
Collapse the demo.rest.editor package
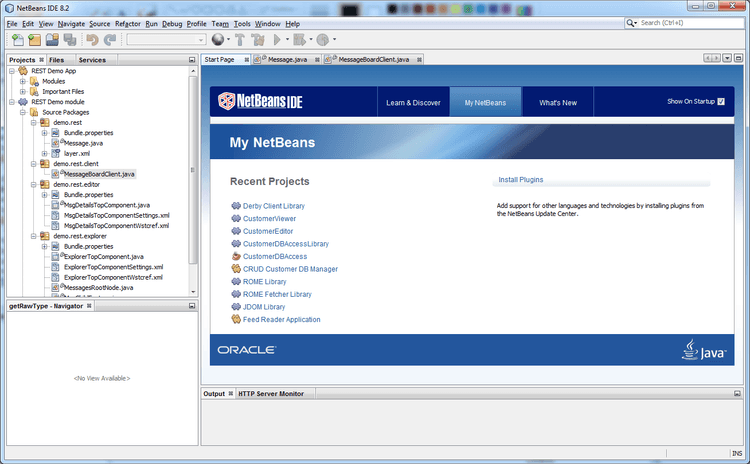click(x=33, y=184)
